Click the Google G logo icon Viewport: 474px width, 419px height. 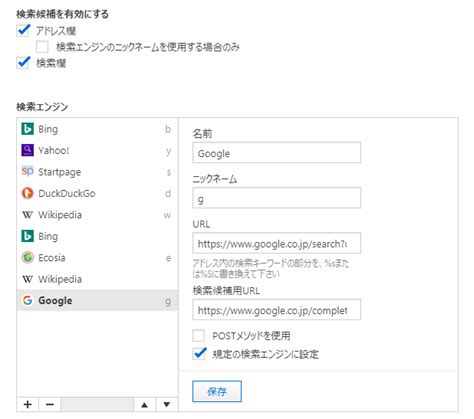click(27, 300)
